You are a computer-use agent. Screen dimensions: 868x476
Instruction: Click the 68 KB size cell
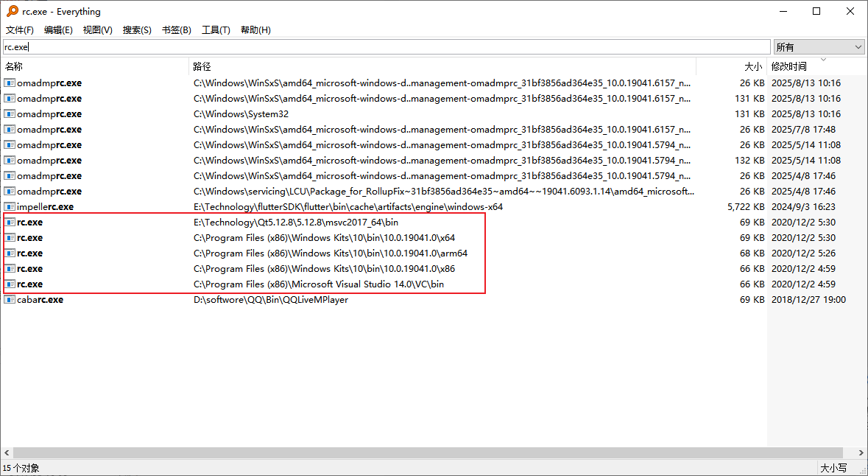(752, 253)
